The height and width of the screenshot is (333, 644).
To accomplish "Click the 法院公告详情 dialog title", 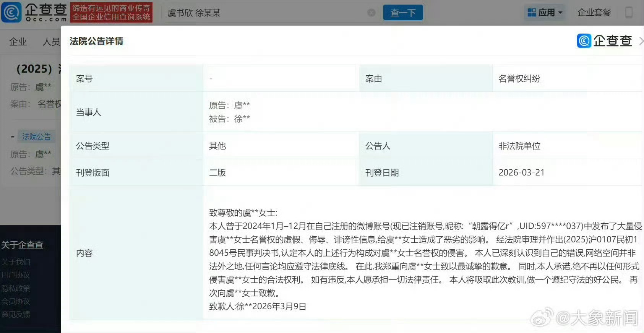I will click(96, 41).
